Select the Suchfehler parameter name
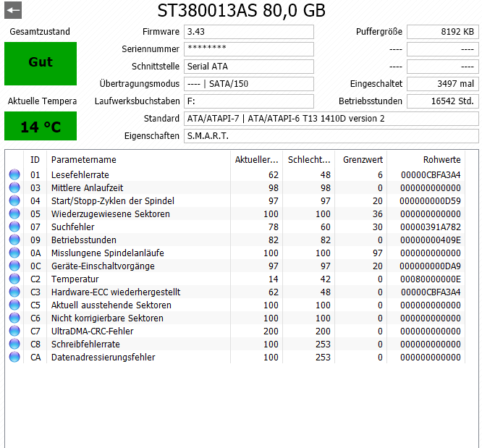482x448 pixels. (x=73, y=227)
